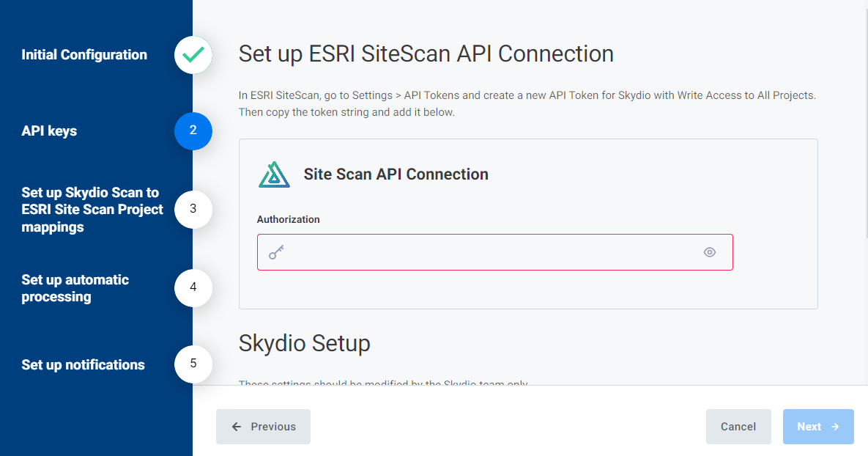Image resolution: width=868 pixels, height=456 pixels.
Task: Proceed with the Next button
Action: (818, 427)
